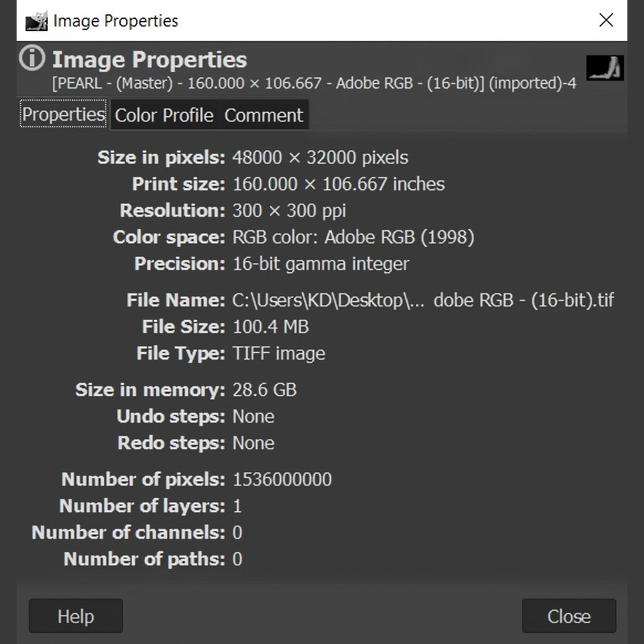Click the print size value in inches
Image resolution: width=644 pixels, height=644 pixels.
click(338, 184)
